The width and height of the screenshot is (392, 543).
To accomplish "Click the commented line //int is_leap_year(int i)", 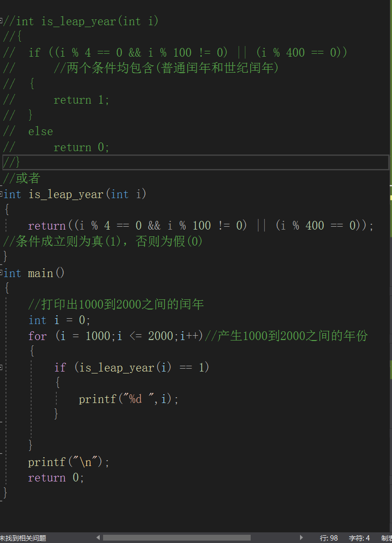I will 81,21.
